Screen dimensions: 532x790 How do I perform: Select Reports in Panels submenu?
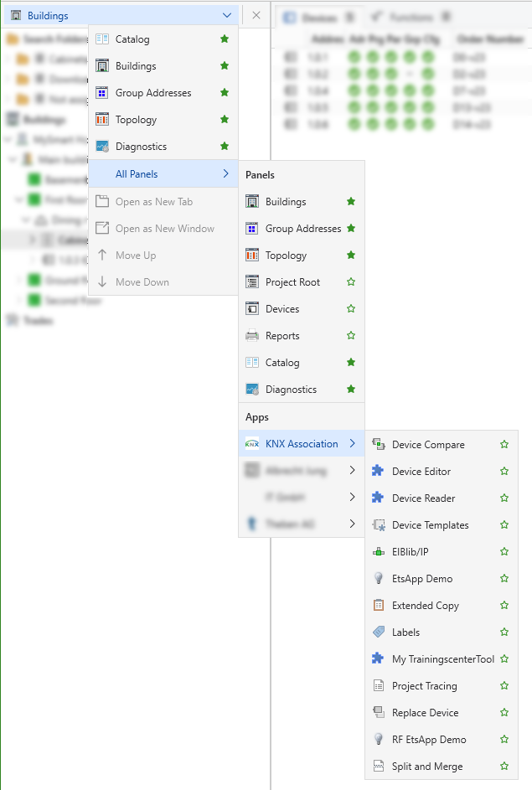302,336
